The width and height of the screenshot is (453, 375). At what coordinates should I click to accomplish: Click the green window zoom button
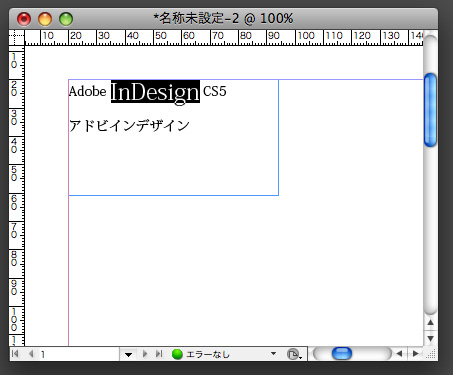(x=66, y=19)
